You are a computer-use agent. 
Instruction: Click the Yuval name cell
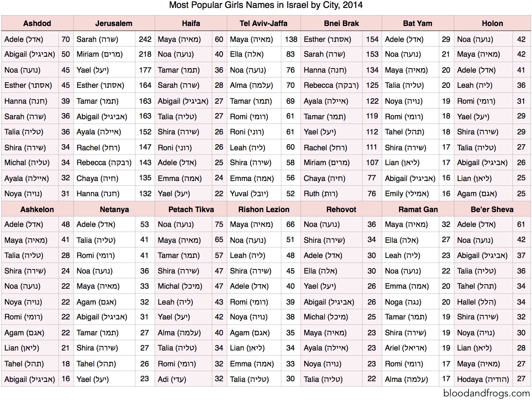tap(249, 194)
